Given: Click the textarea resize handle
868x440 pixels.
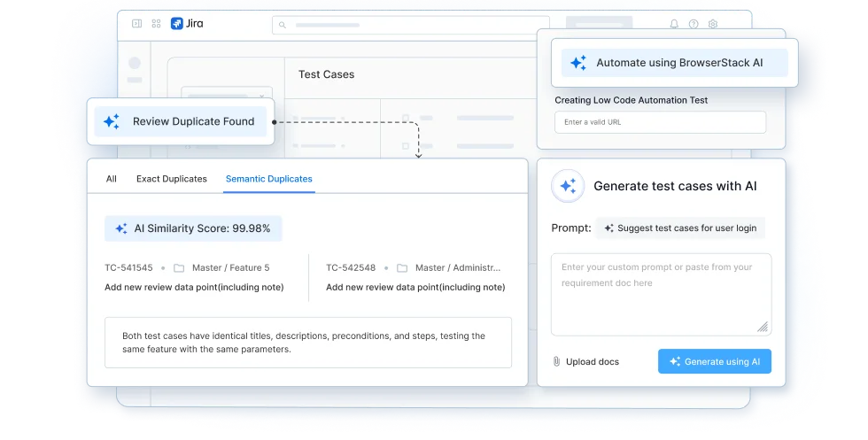Looking at the screenshot, I should [763, 327].
